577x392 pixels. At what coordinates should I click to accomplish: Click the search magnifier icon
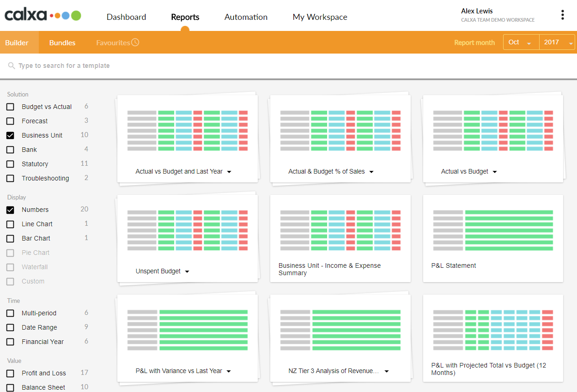[x=12, y=66]
